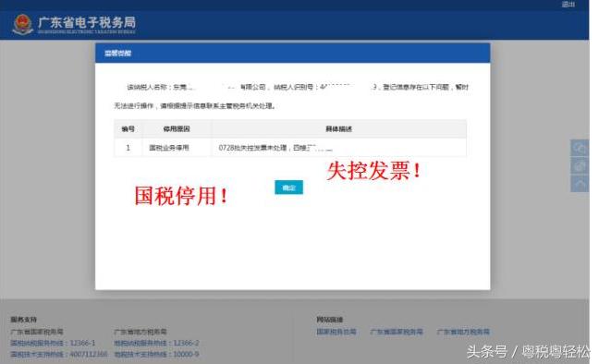Click the row number 1 cell

coord(128,148)
